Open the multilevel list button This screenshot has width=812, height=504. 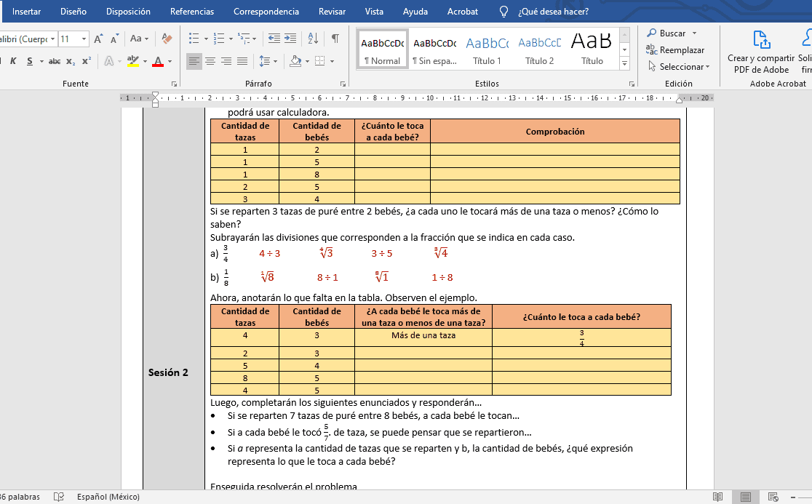tap(244, 39)
